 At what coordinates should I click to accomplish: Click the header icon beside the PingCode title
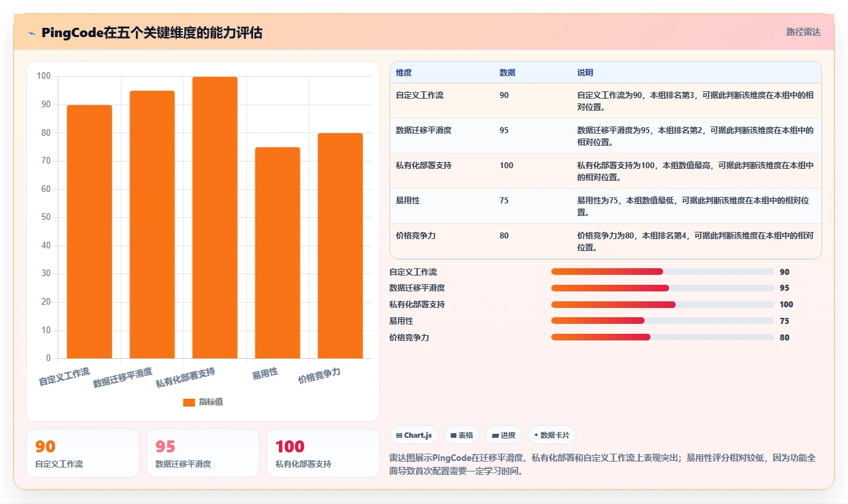31,33
